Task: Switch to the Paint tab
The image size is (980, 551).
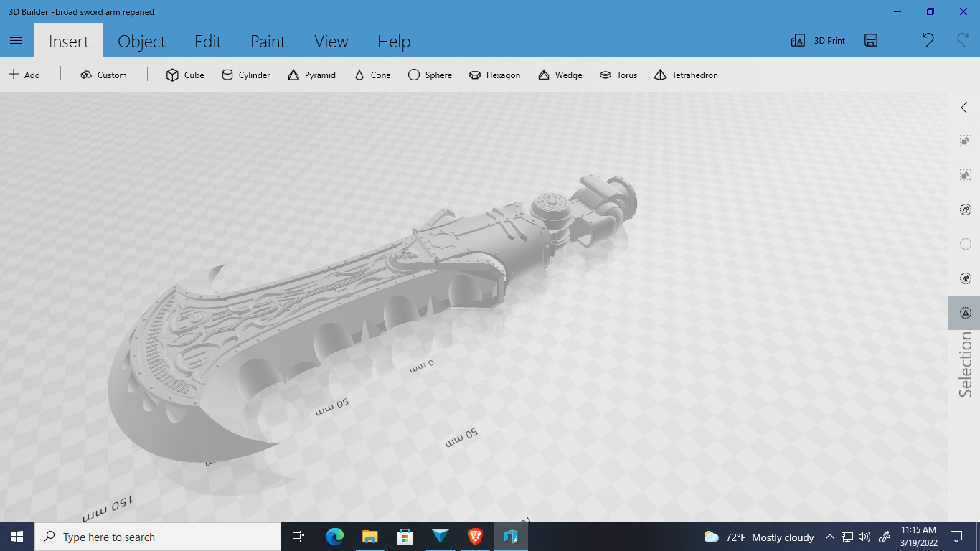Action: [x=268, y=42]
